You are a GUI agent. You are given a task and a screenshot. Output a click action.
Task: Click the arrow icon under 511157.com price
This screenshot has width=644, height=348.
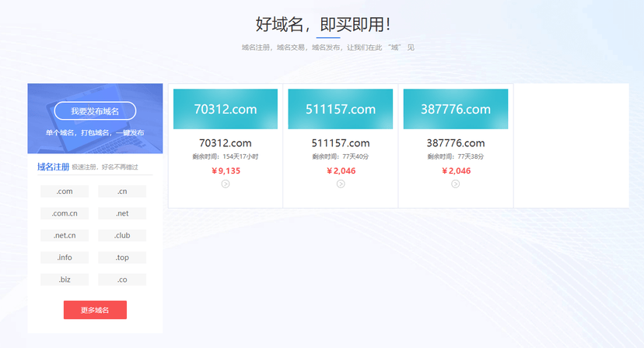(x=341, y=184)
